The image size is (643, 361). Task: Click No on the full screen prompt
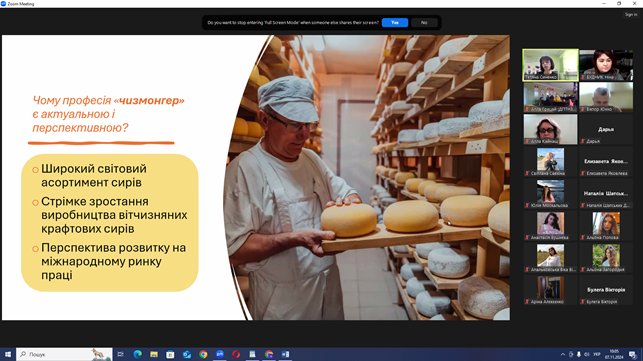(x=424, y=23)
